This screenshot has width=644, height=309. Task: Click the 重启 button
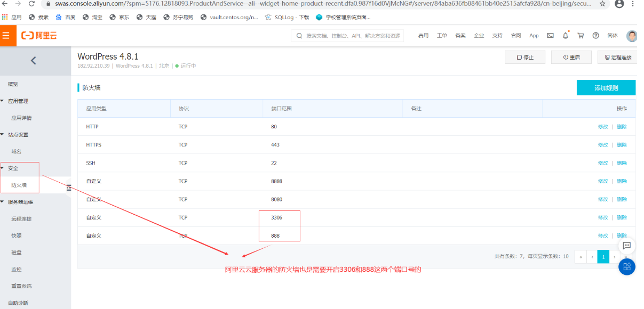571,57
